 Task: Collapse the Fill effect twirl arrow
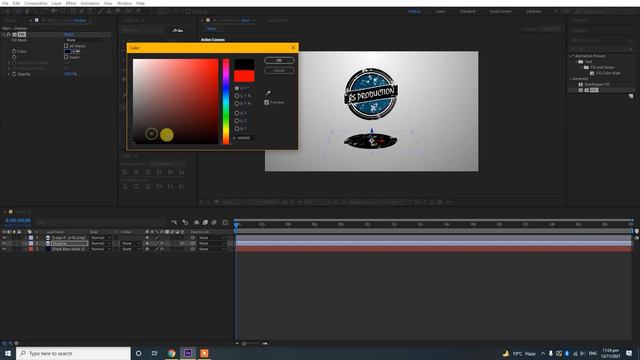4,35
